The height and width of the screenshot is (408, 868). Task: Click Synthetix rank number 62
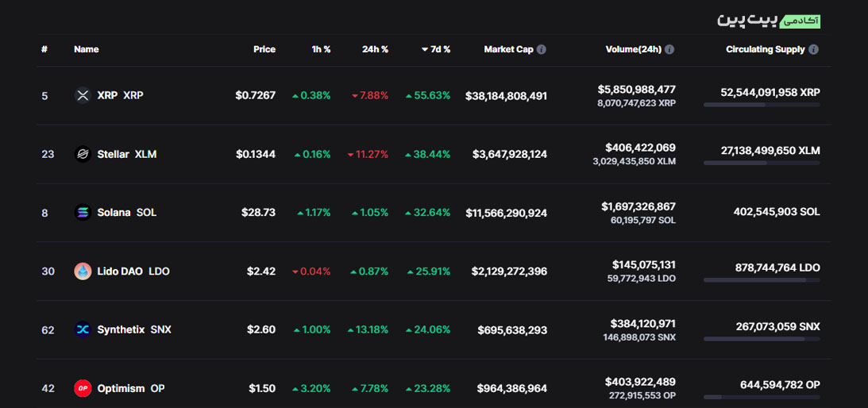(48, 330)
